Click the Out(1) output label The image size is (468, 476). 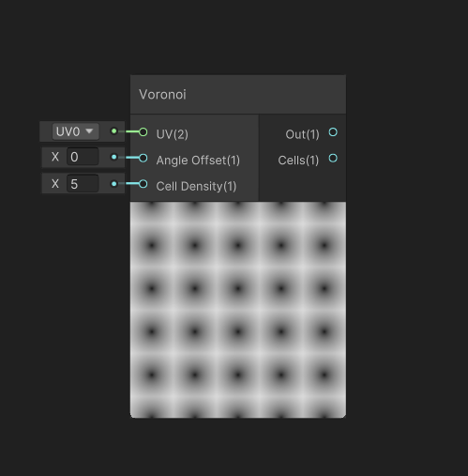(302, 134)
